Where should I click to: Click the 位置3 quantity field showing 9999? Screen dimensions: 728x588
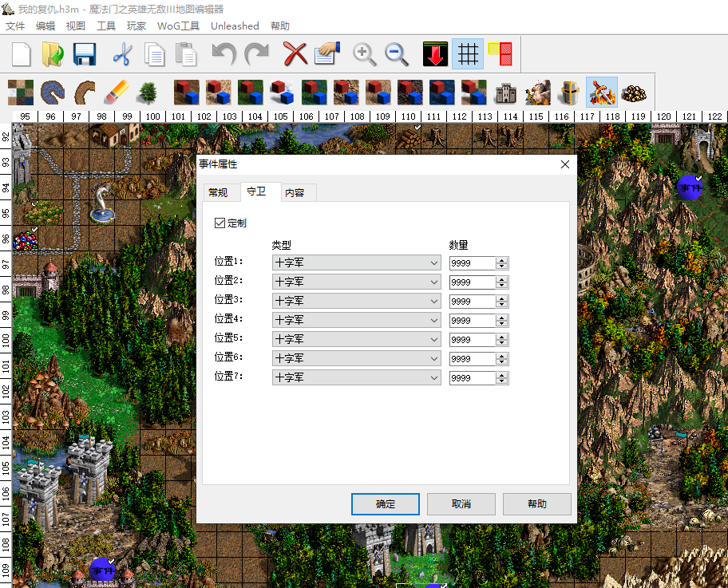[473, 302]
